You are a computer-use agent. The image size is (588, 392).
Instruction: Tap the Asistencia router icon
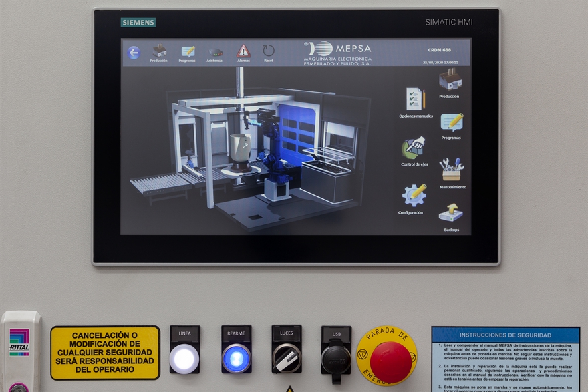tap(215, 52)
